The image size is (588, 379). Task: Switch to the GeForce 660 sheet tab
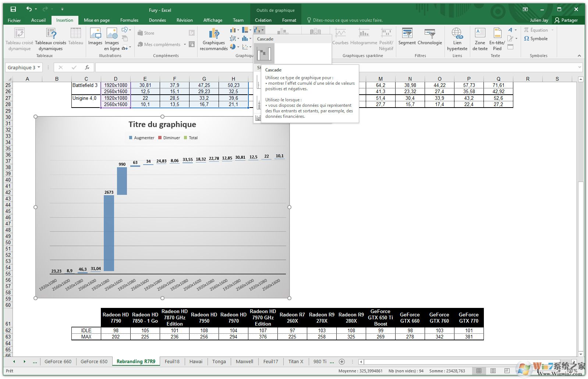[58, 362]
